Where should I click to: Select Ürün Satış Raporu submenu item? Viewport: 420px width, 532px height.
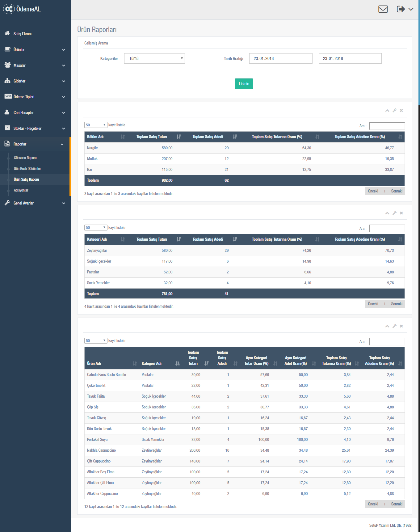pyautogui.click(x=26, y=179)
